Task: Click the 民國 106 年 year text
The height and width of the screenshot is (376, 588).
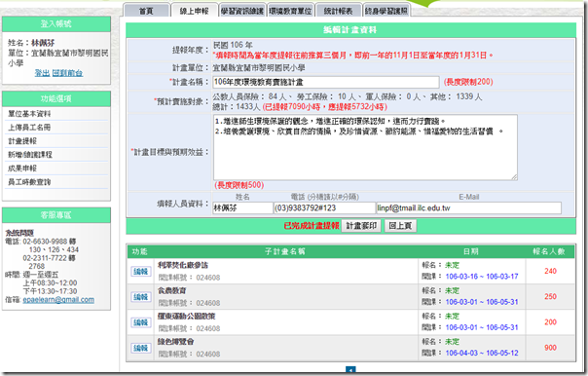Action: [233, 45]
